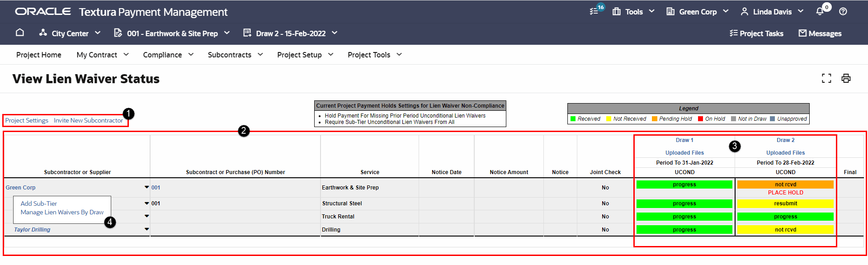Click yellow resubmit cell for Structural Steel
Viewport: 868px width, 265px height.
pyautogui.click(x=786, y=203)
